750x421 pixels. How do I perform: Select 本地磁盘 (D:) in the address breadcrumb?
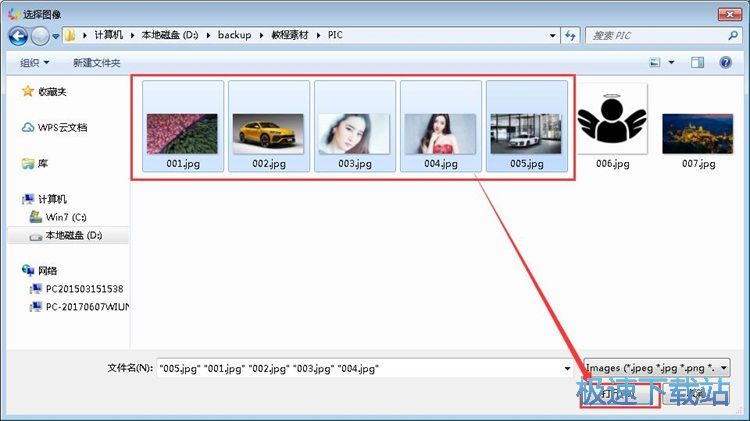pos(170,35)
